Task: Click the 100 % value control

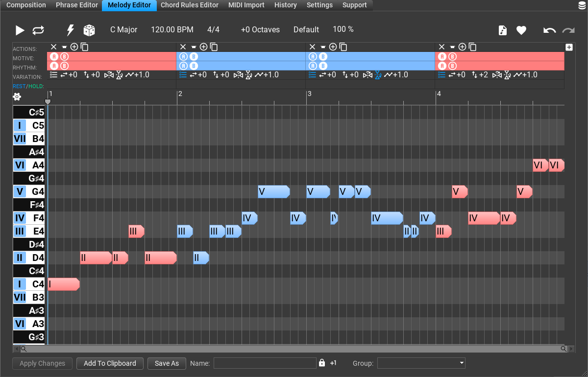Action: (343, 29)
